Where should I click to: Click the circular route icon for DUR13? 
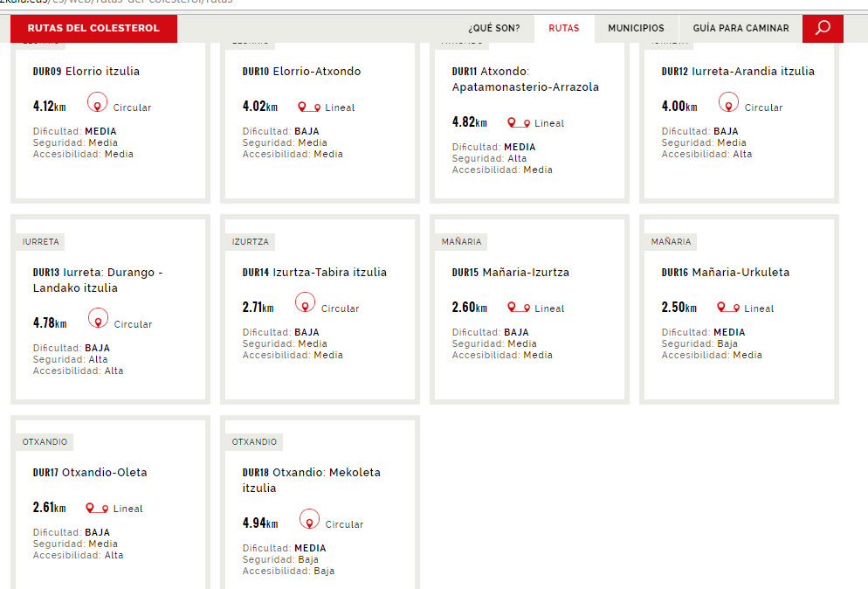pos(98,320)
